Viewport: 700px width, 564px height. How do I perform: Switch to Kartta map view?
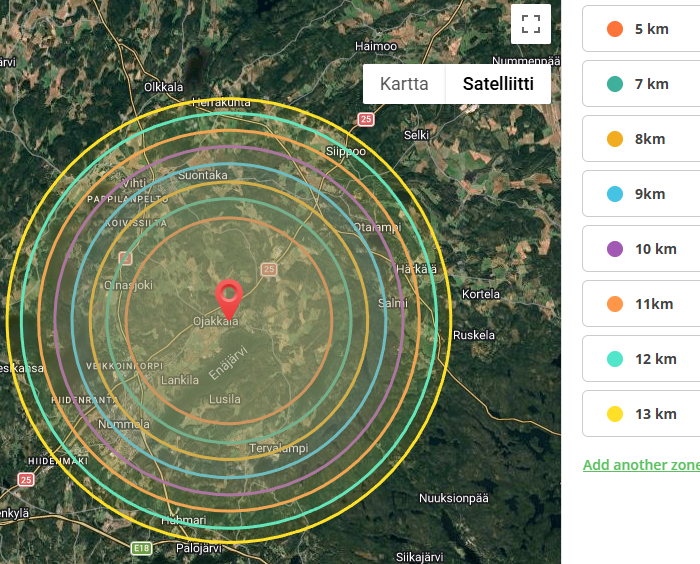click(x=404, y=84)
